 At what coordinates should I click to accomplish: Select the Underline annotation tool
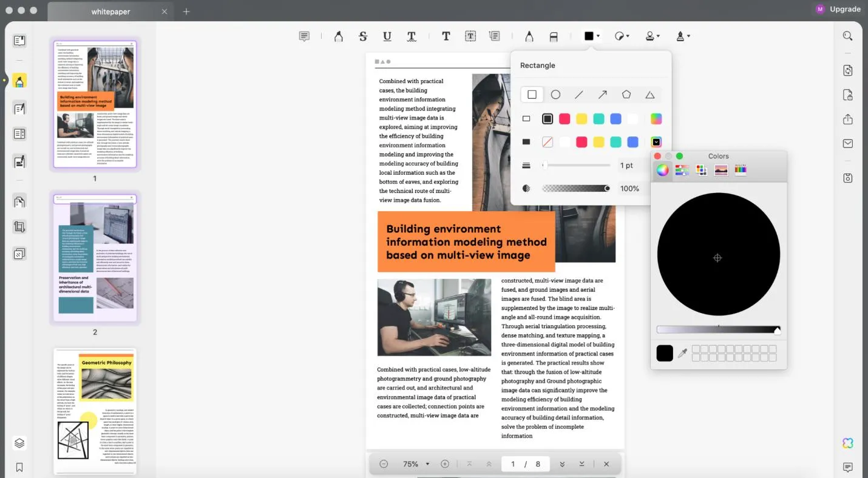click(x=387, y=36)
